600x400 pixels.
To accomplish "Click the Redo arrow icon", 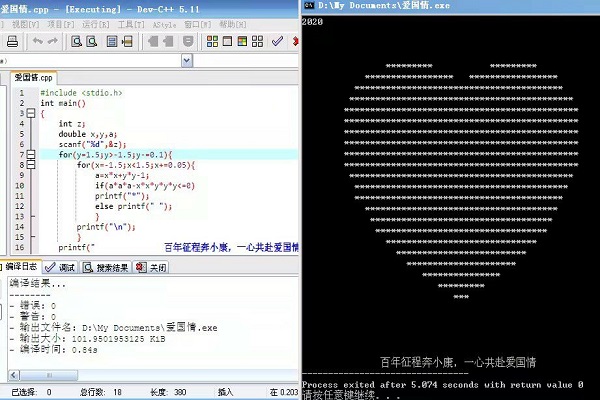I will click(52, 41).
